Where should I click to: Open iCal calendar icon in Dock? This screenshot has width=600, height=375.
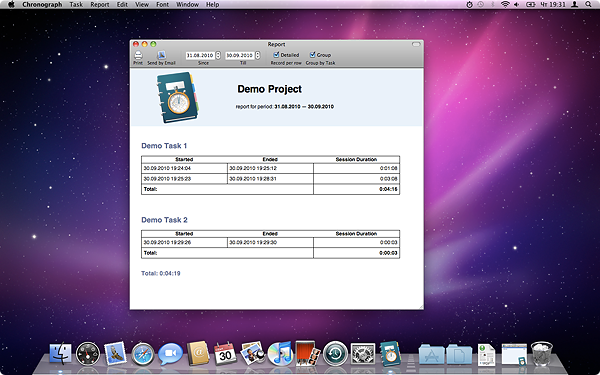[225, 354]
